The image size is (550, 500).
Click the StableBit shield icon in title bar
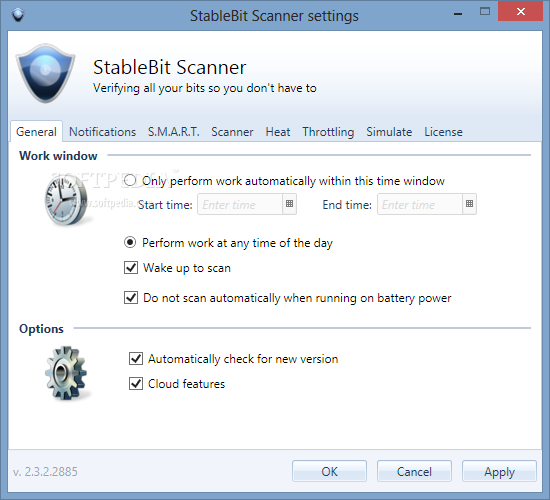click(x=18, y=15)
